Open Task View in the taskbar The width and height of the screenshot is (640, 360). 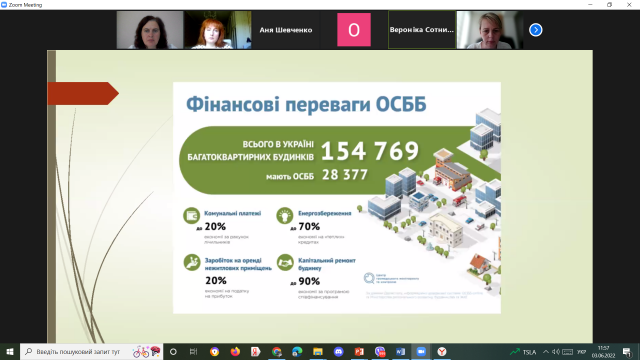click(x=193, y=351)
